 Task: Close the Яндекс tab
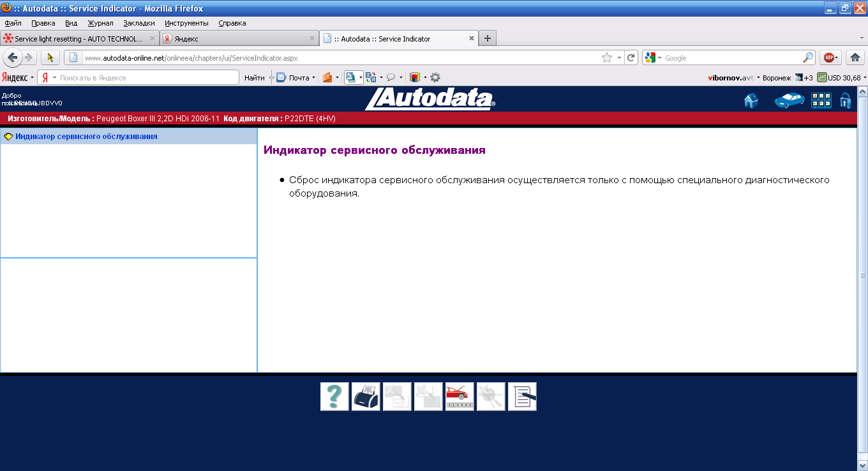click(311, 38)
